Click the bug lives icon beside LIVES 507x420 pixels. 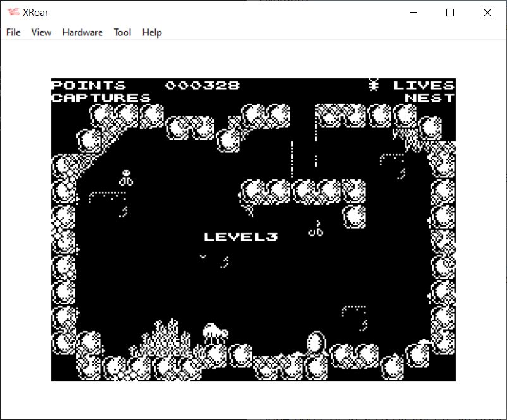click(374, 85)
